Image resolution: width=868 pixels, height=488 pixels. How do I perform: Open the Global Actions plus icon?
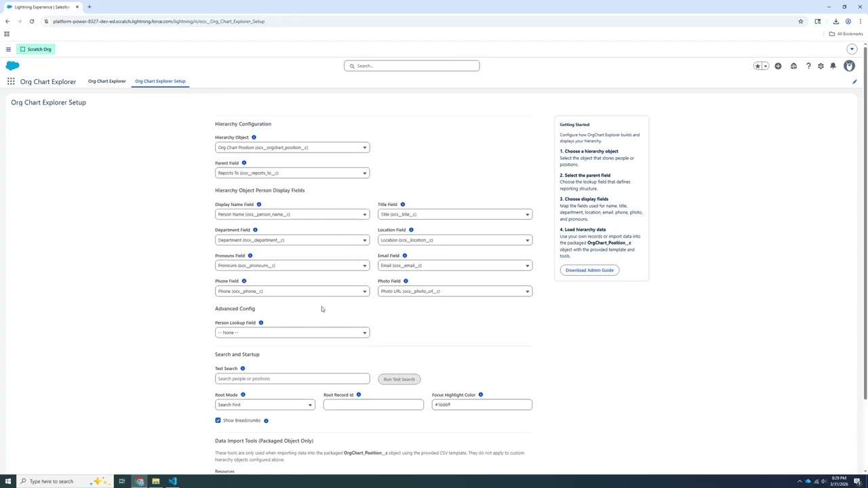[778, 66]
